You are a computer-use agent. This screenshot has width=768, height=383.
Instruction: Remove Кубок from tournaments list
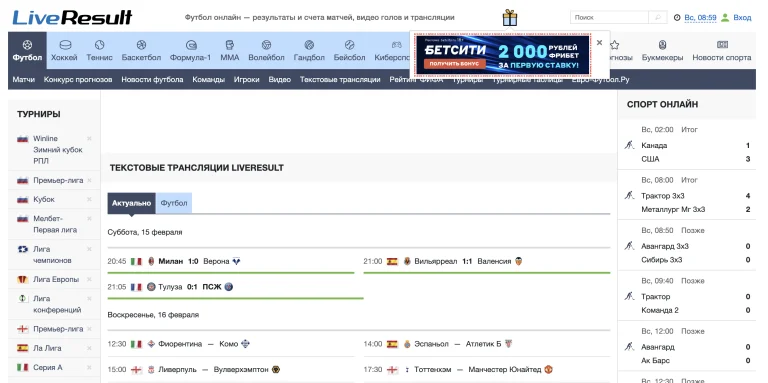pos(89,199)
